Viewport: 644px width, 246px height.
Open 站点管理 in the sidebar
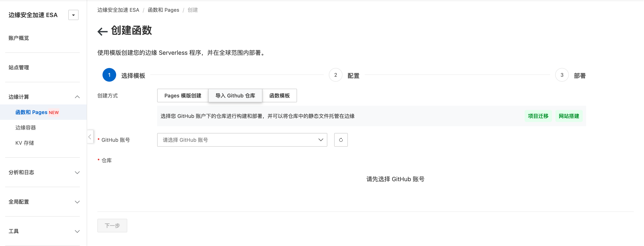click(19, 67)
